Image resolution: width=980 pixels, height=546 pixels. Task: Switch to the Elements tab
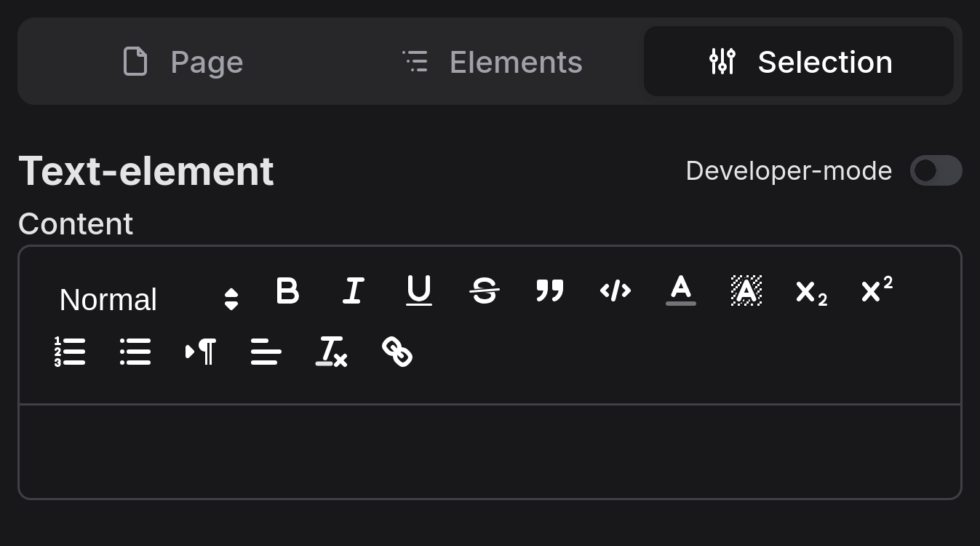tap(493, 62)
